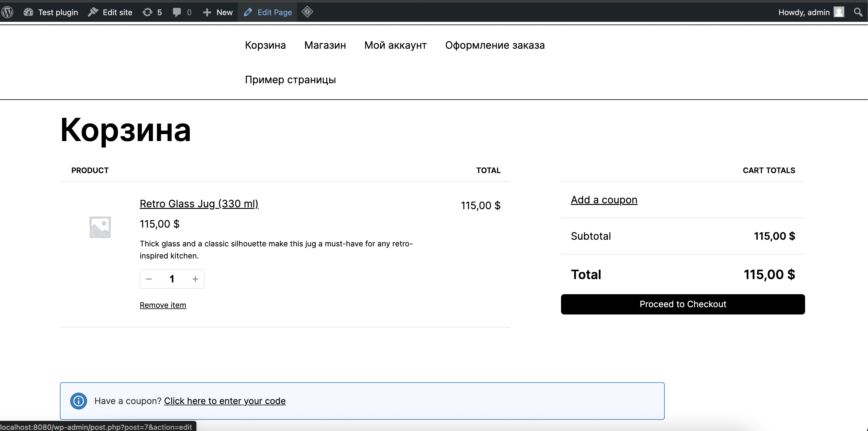This screenshot has width=868, height=431.
Task: Open the Мой аккаунт menu item
Action: [395, 45]
